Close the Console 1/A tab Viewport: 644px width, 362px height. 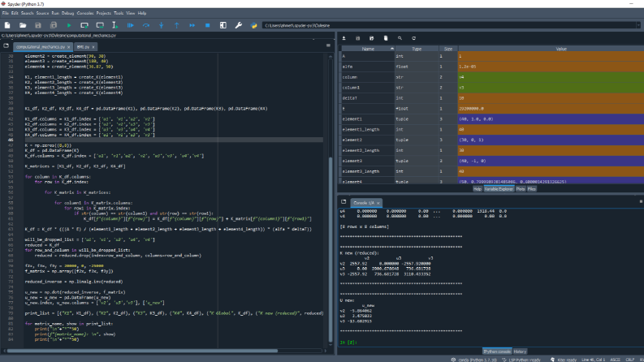coord(378,203)
